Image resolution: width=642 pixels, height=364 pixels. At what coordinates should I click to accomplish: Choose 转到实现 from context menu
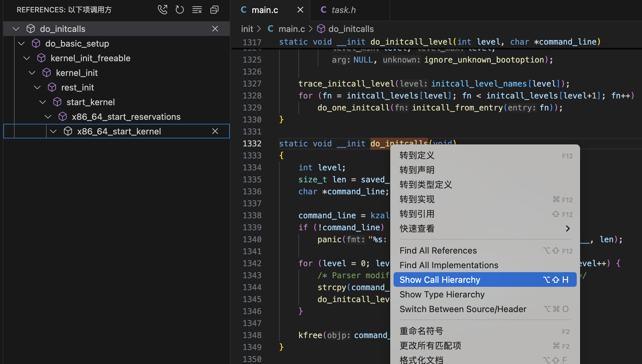point(485,199)
